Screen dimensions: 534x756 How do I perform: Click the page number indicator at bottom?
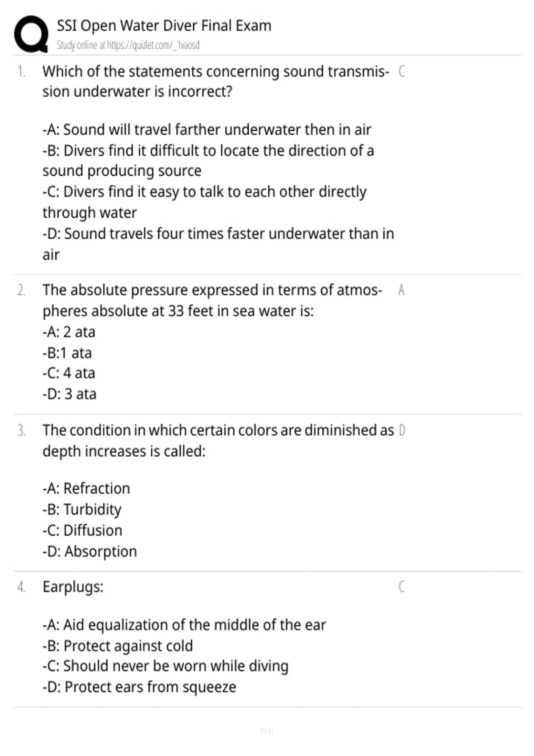coord(267,731)
